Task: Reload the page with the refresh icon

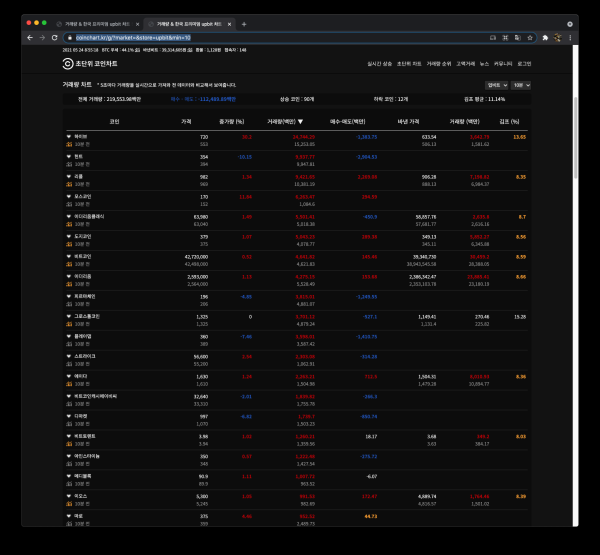Action: pyautogui.click(x=54, y=38)
